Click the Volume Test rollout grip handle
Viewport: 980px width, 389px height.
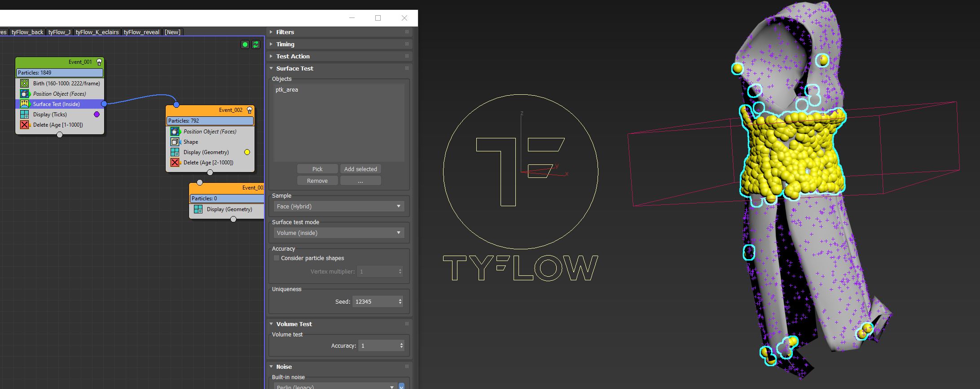[x=407, y=324]
